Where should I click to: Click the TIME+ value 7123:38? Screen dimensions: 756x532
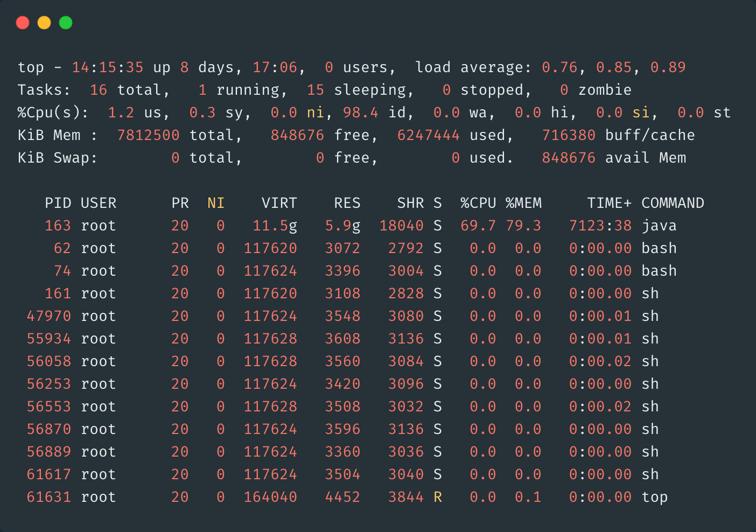[x=600, y=226]
